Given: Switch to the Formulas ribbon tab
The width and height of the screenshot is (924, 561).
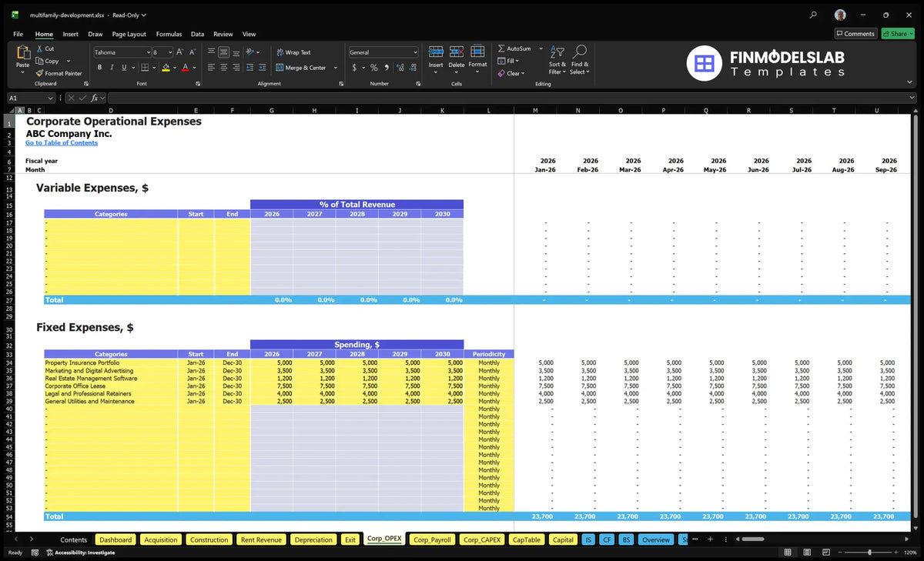Looking at the screenshot, I should [x=169, y=34].
